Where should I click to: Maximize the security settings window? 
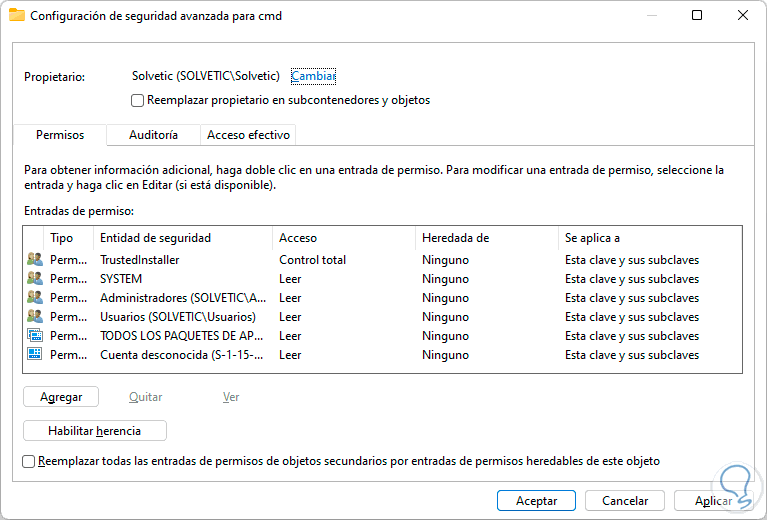[x=697, y=15]
